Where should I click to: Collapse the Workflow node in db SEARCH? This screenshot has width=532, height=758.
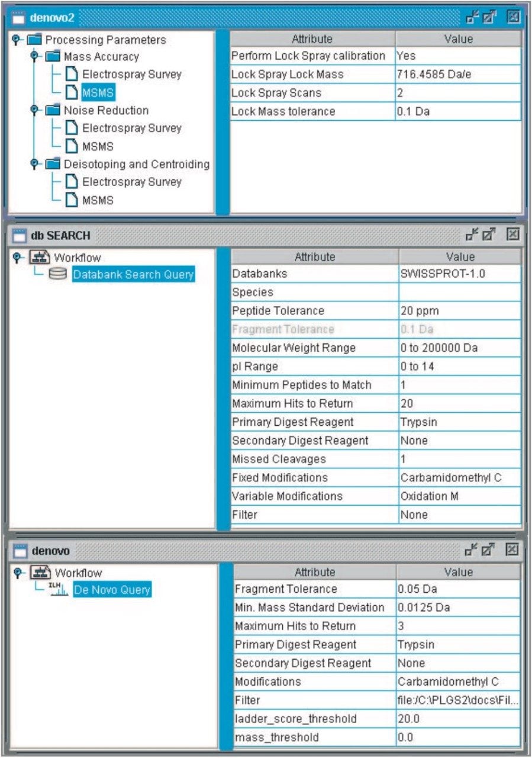[x=16, y=258]
